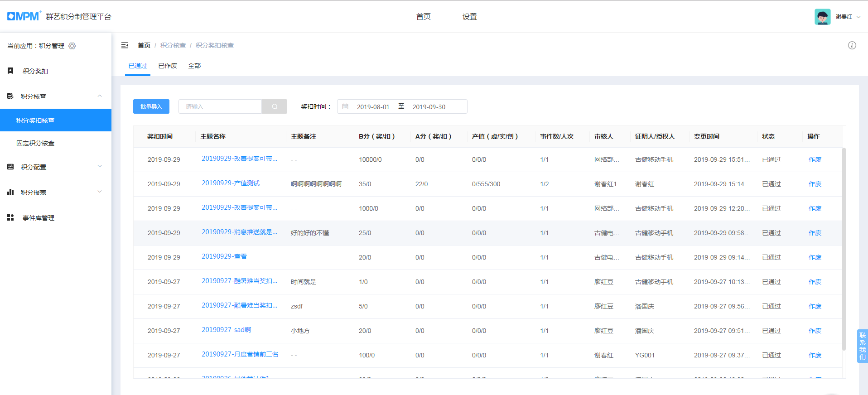Click the 首页 breadcrumb link
Image resolution: width=868 pixels, height=395 pixels.
point(144,45)
